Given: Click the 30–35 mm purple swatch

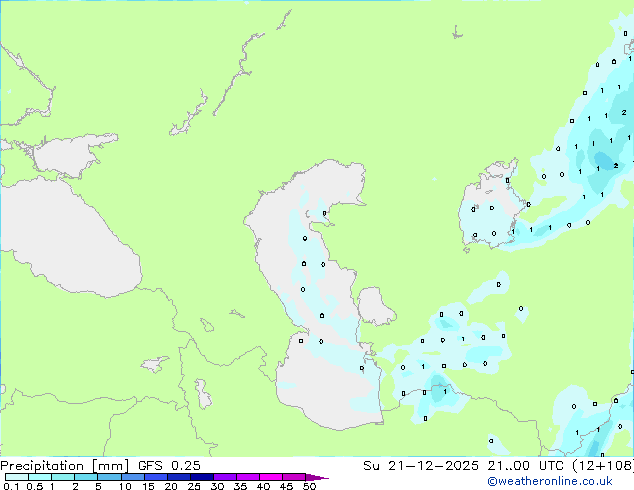Looking at the screenshot, I should (x=224, y=477).
